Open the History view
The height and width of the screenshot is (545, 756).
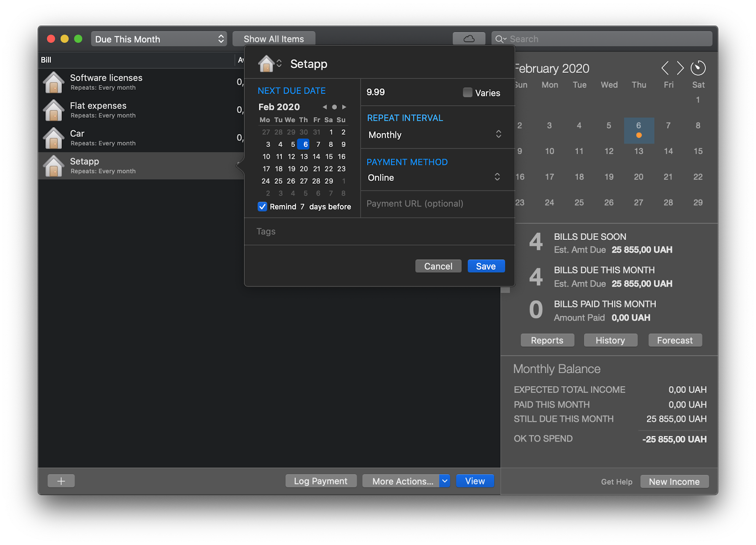610,340
